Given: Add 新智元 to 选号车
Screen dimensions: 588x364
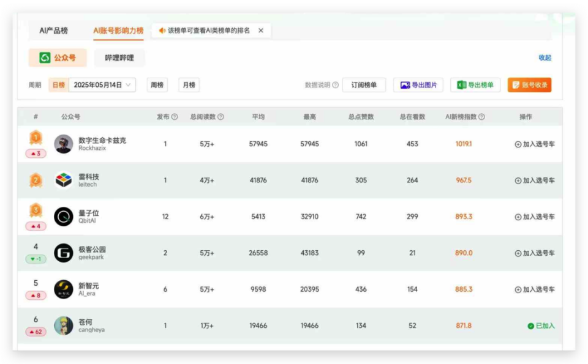Looking at the screenshot, I should point(534,289).
